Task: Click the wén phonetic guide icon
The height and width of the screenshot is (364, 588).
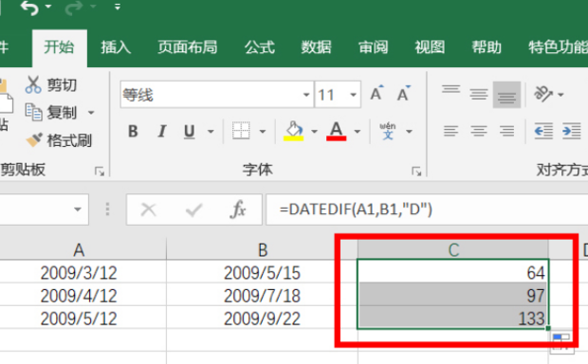Action: [388, 131]
